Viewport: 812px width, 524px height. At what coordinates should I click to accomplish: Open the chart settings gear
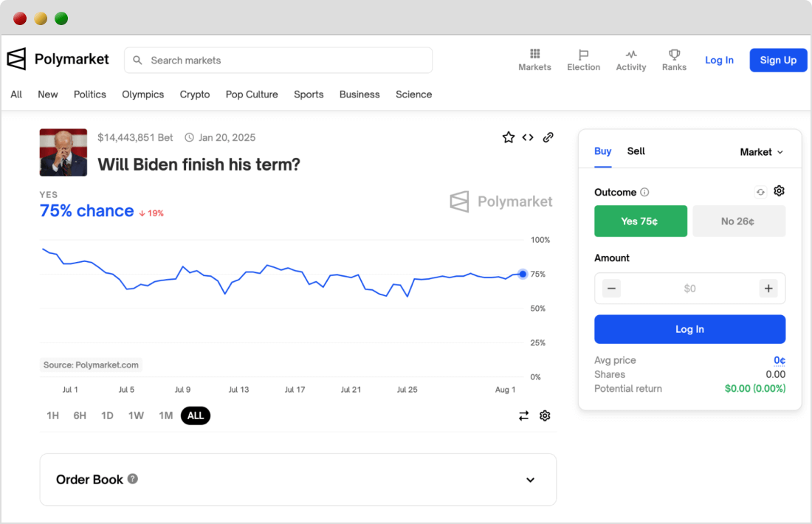click(x=545, y=416)
